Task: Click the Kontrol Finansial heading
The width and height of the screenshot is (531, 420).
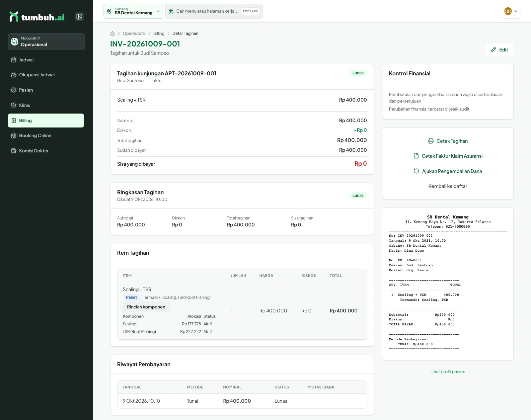Action: click(x=410, y=73)
